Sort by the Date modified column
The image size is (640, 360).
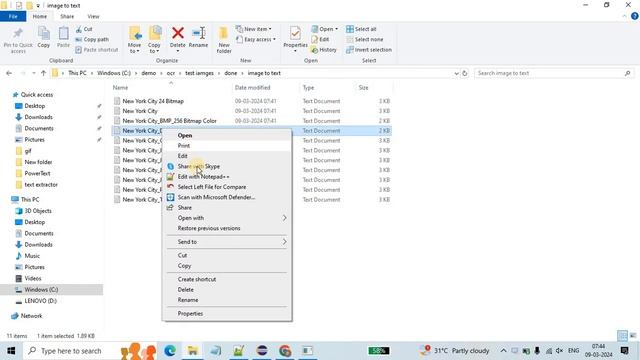(x=252, y=88)
